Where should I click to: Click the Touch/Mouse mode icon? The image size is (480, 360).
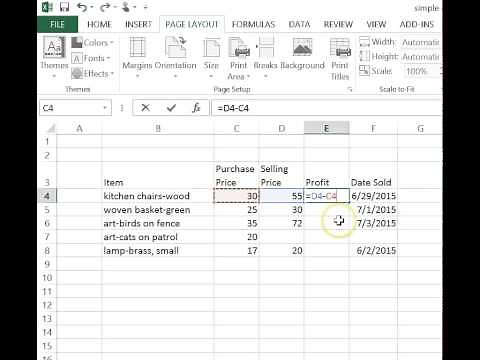(x=126, y=7)
